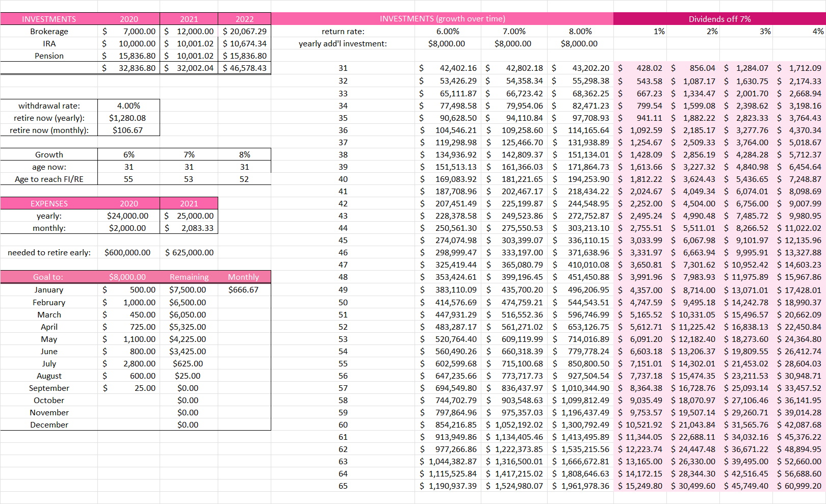Click the Goal to: header cell
The height and width of the screenshot is (504, 826).
point(49,277)
